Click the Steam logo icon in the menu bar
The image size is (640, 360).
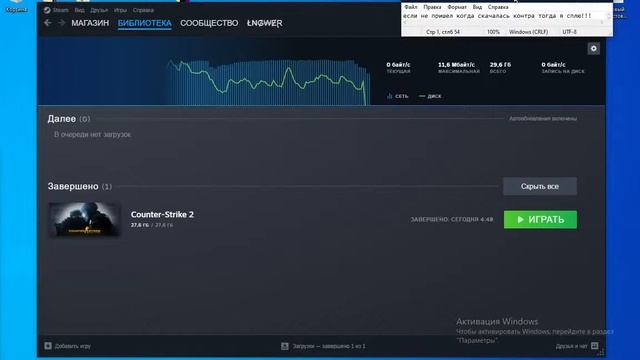point(47,10)
